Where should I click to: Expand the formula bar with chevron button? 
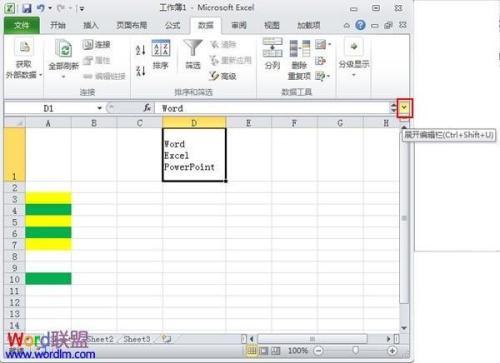(404, 107)
